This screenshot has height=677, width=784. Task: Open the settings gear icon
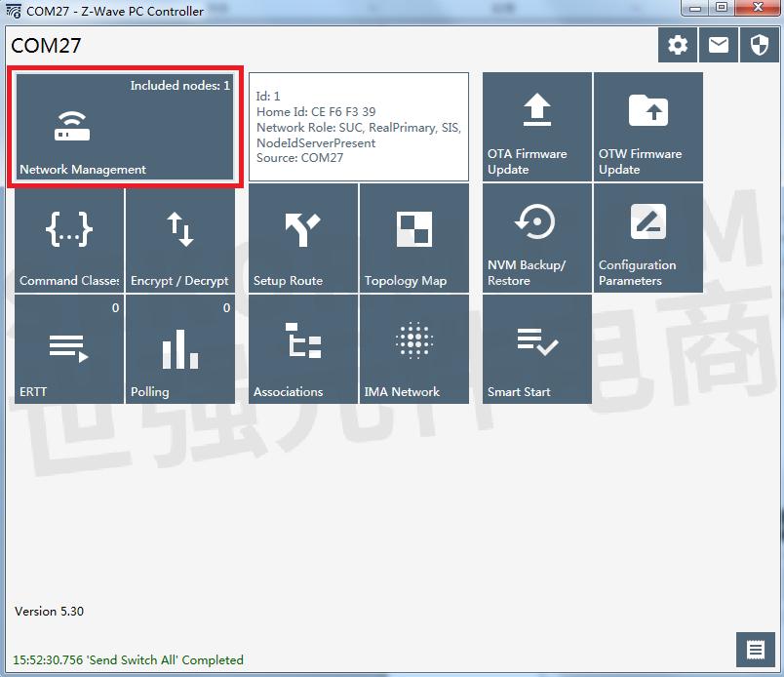tap(678, 44)
